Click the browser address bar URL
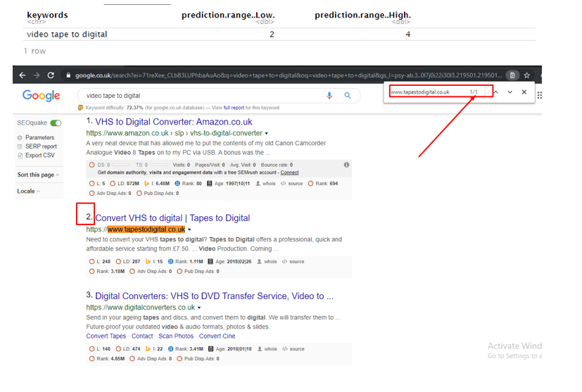 coord(289,75)
